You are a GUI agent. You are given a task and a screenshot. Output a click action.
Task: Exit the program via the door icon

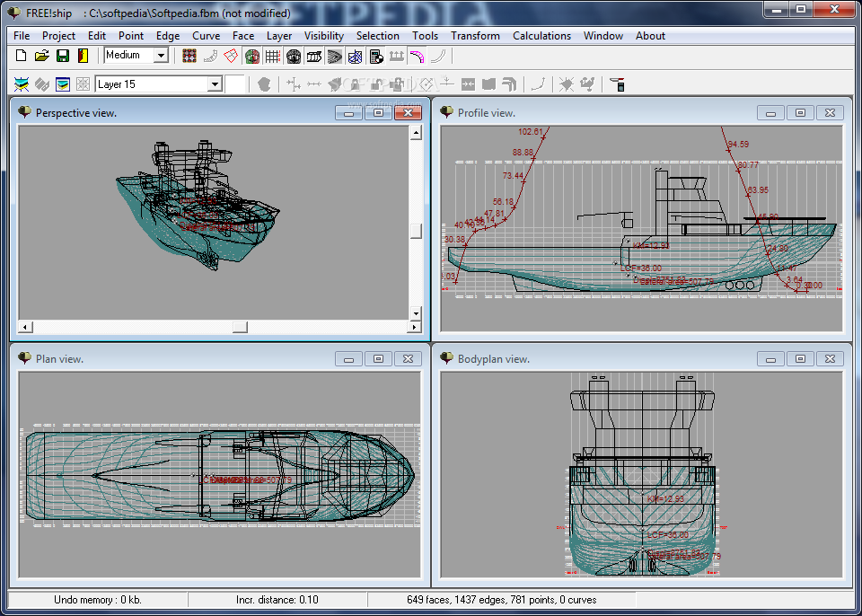83,56
